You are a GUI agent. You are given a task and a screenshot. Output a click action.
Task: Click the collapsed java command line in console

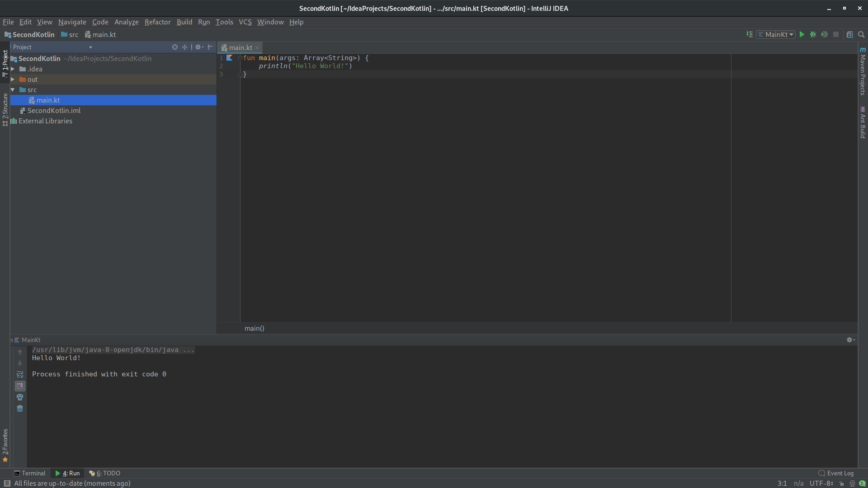[x=113, y=350]
